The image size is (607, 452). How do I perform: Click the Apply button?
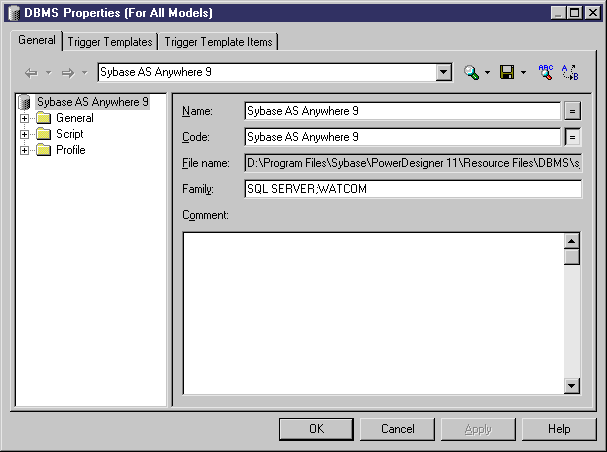pyautogui.click(x=478, y=429)
